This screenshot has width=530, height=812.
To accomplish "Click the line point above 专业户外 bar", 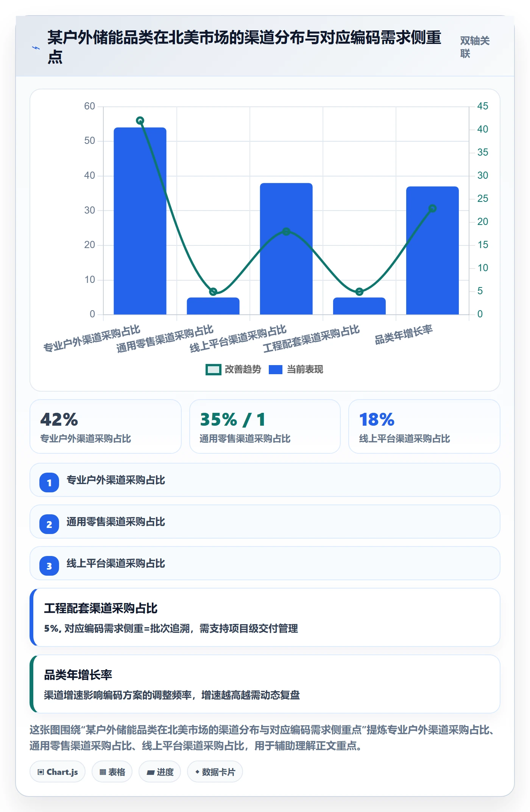I will click(140, 121).
